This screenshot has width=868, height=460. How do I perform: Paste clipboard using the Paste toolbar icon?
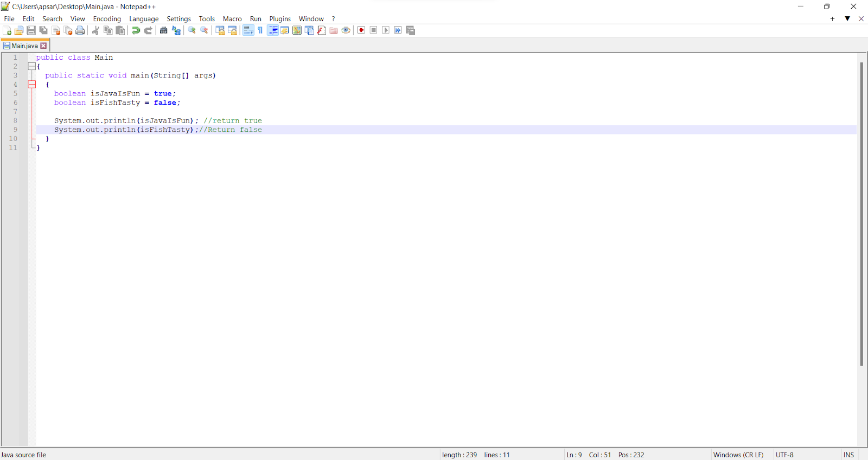point(120,30)
